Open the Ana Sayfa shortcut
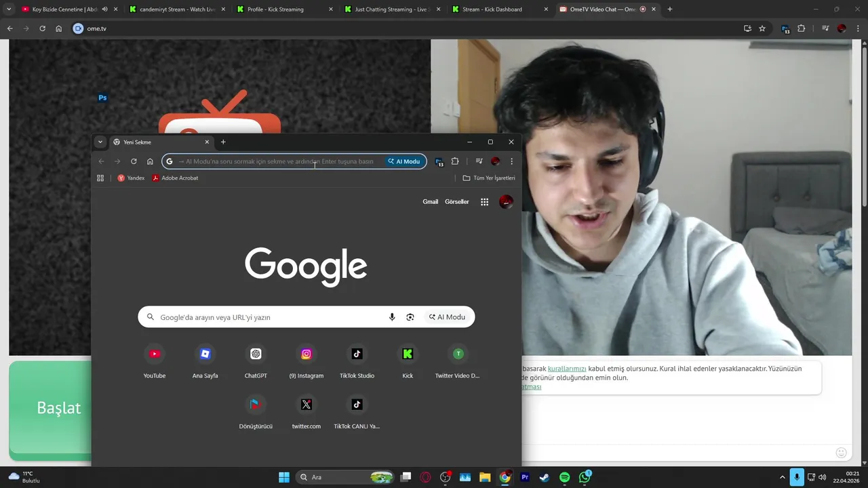Viewport: 868px width, 488px height. (205, 361)
